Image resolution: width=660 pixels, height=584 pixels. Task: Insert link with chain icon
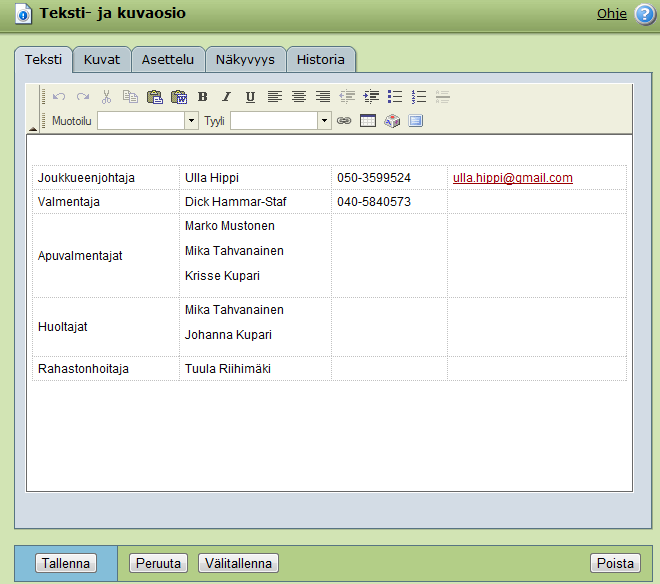(x=344, y=121)
